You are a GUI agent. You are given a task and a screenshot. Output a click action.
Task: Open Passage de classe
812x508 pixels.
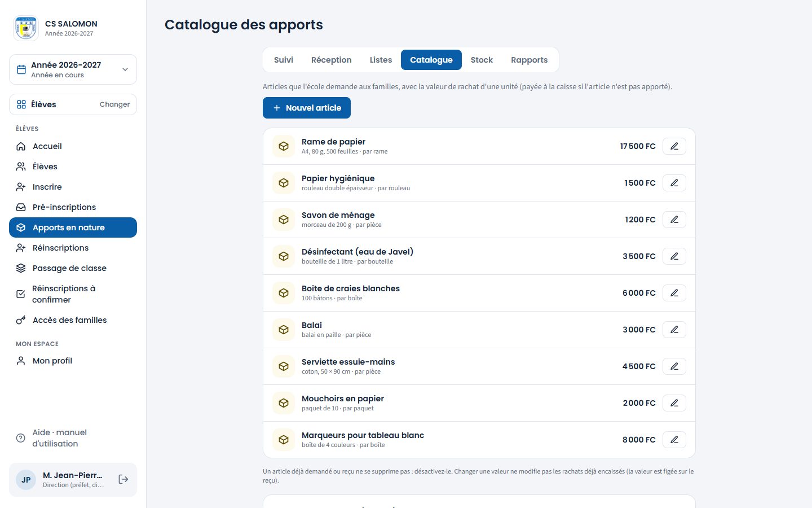click(73, 268)
